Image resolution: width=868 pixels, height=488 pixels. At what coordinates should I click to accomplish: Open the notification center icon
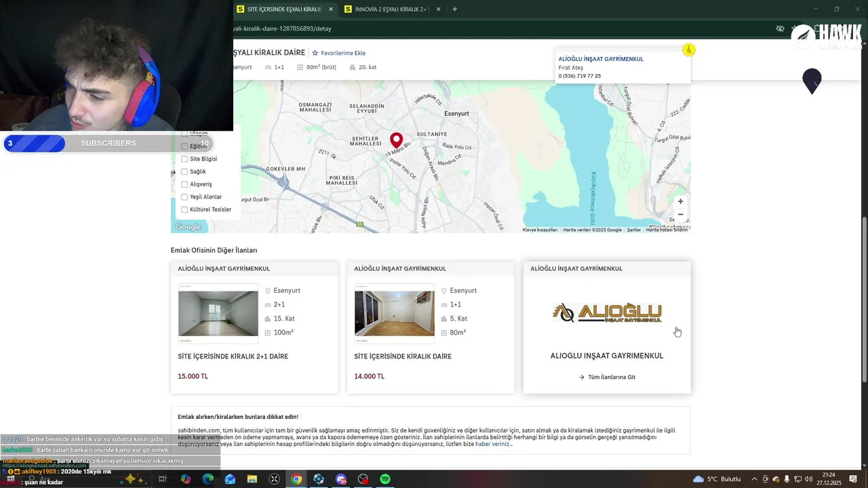[853, 479]
